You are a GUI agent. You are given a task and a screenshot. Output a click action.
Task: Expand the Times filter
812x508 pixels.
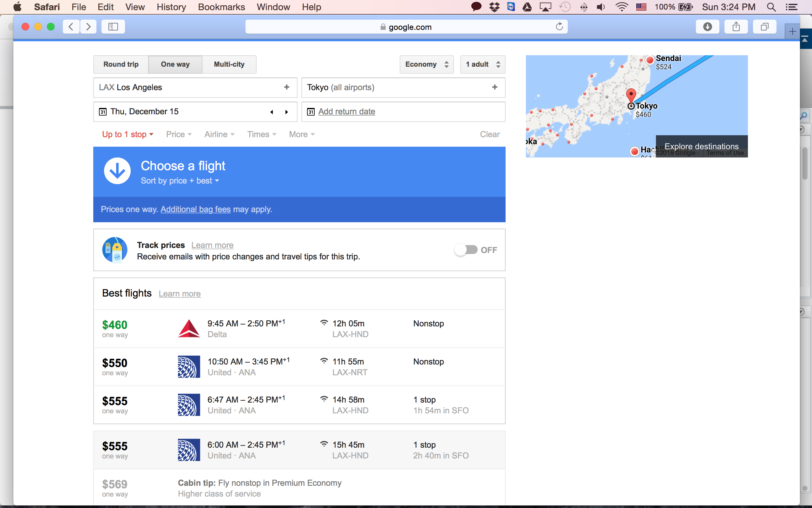262,134
